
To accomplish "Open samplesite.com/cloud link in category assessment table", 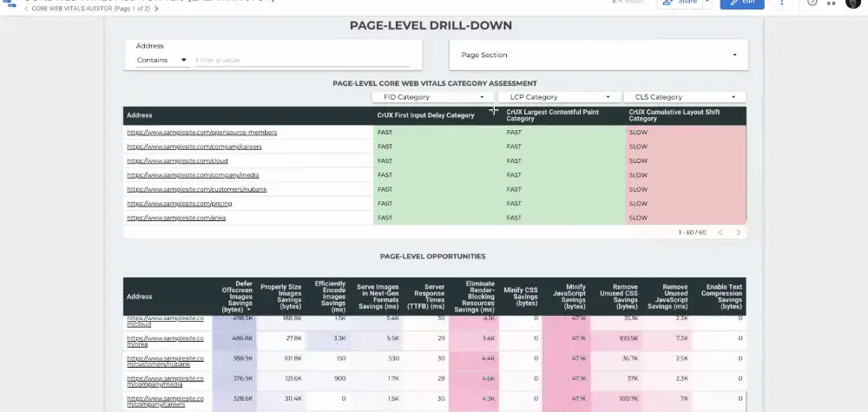I will click(x=177, y=161).
